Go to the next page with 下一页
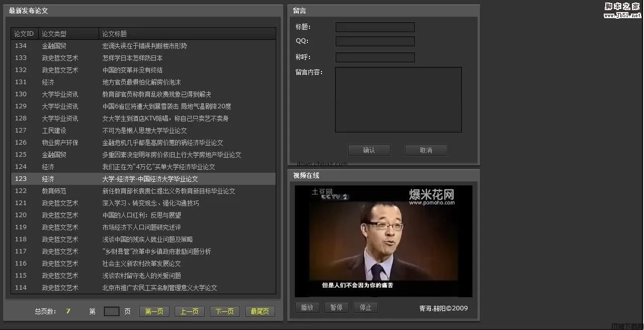The image size is (644, 330). [x=224, y=311]
